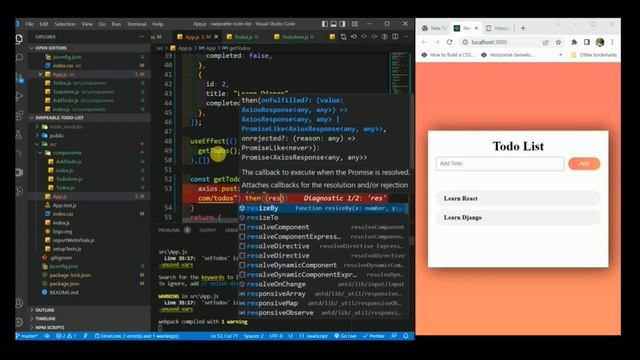The height and width of the screenshot is (360, 640).
Task: Switch to the Output panel tab
Action: point(207,230)
